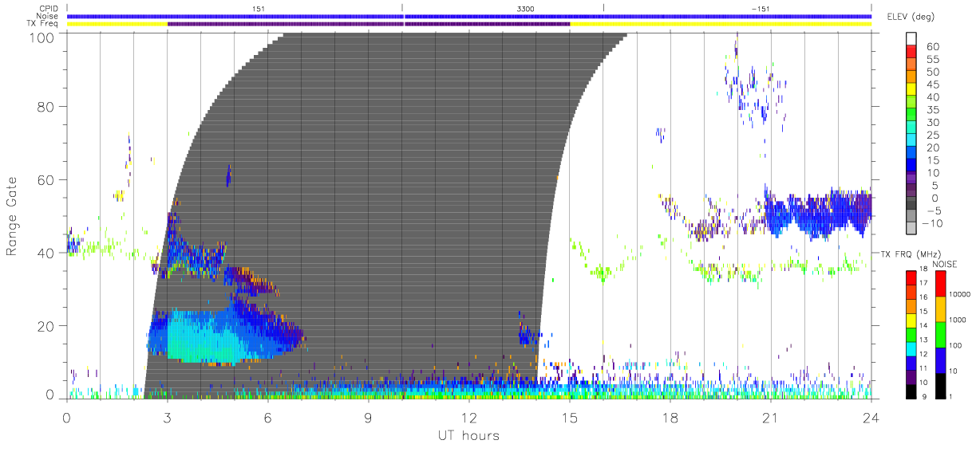Screen dimensions: 980x452
Task: Select the CPID value -151
Action: [760, 8]
